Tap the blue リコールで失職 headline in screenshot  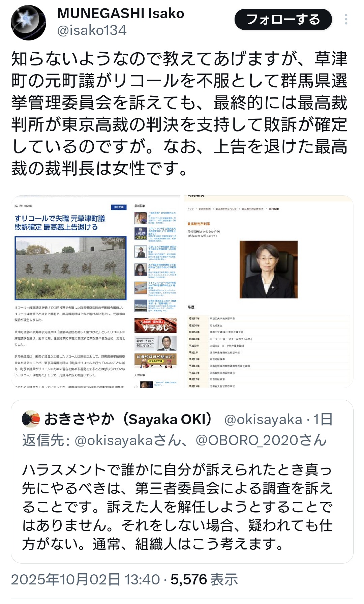pos(60,223)
